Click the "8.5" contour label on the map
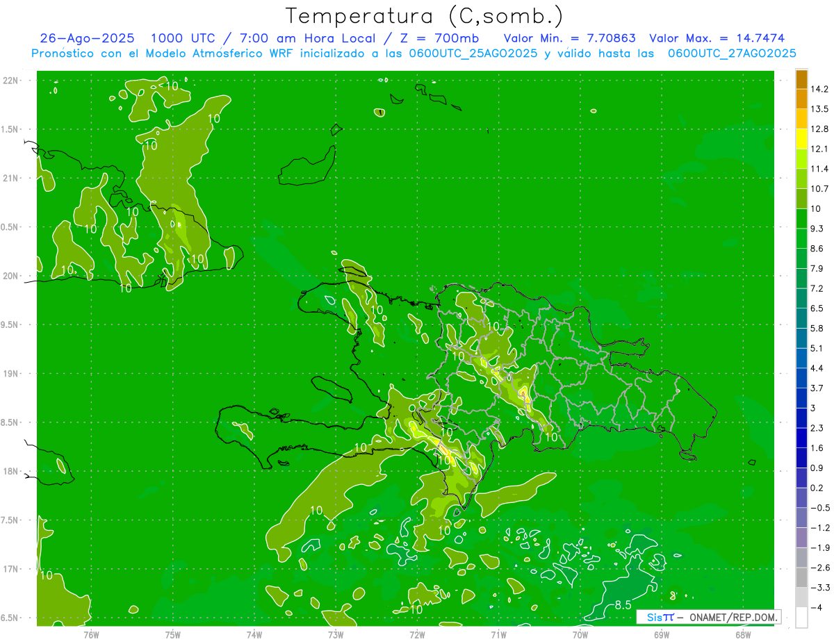The width and height of the screenshot is (834, 644). pyautogui.click(x=623, y=605)
